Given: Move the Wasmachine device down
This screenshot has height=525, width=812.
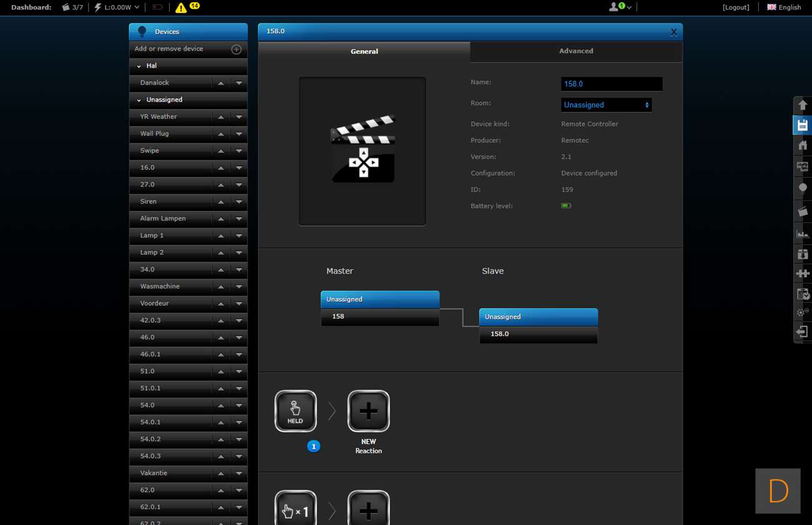Looking at the screenshot, I should coord(239,287).
